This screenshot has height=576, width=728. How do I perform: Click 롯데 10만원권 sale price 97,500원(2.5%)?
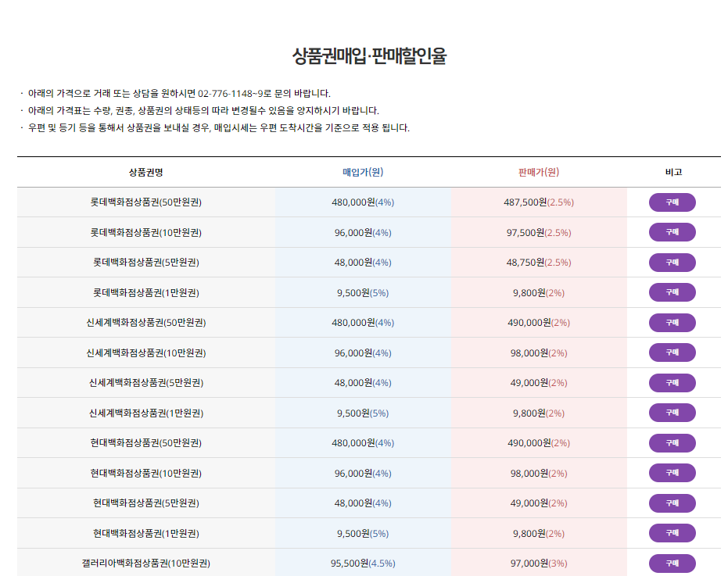pyautogui.click(x=539, y=233)
